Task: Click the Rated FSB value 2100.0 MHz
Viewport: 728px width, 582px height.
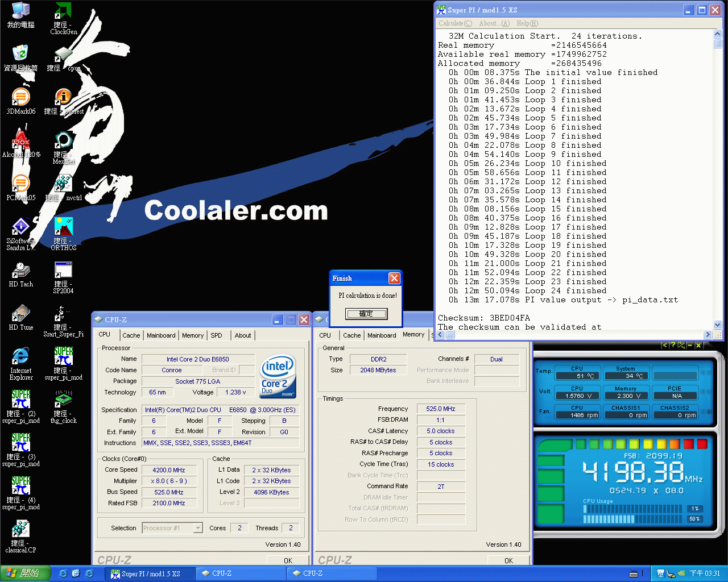Action: click(169, 503)
